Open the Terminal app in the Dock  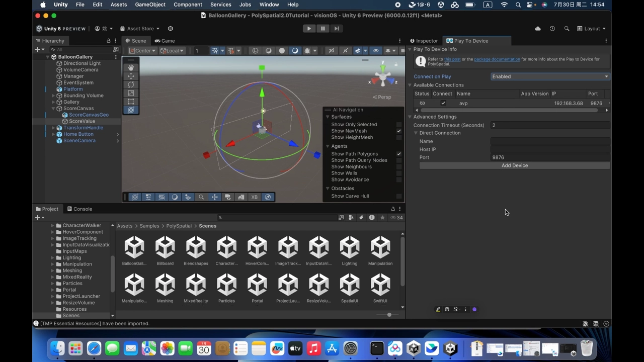[377, 348]
